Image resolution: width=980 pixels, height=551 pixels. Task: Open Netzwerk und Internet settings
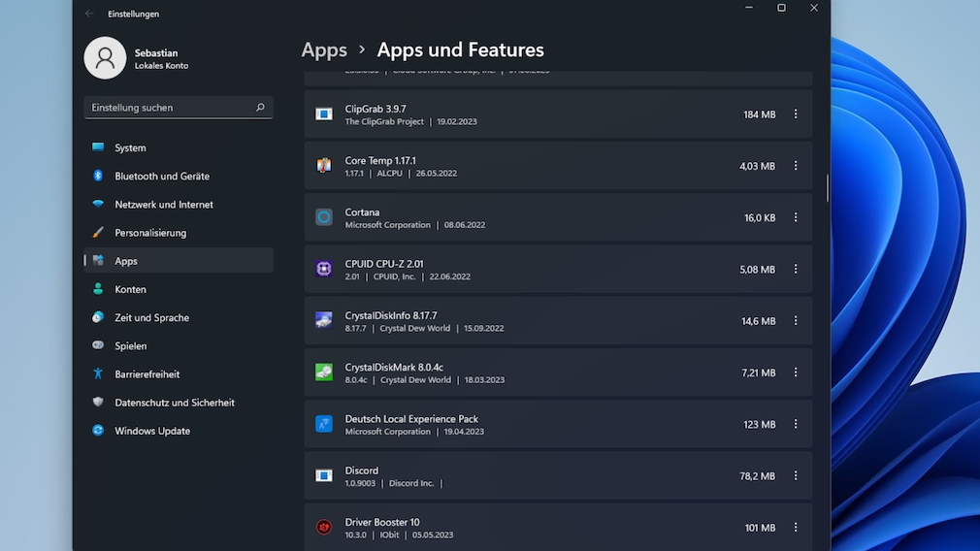click(163, 205)
